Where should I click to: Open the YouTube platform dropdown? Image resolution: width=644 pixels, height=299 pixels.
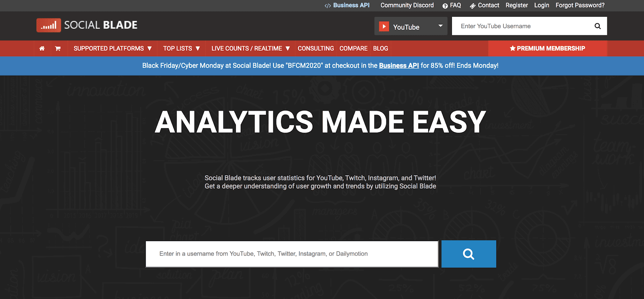coord(411,26)
